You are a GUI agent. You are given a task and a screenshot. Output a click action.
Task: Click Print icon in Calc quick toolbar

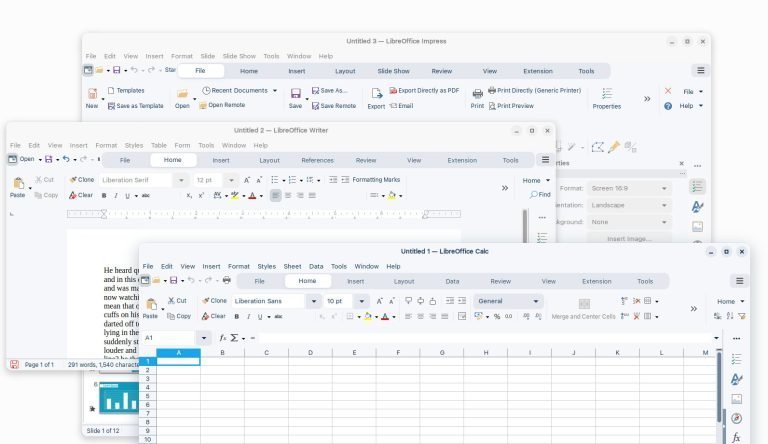[x=226, y=280]
